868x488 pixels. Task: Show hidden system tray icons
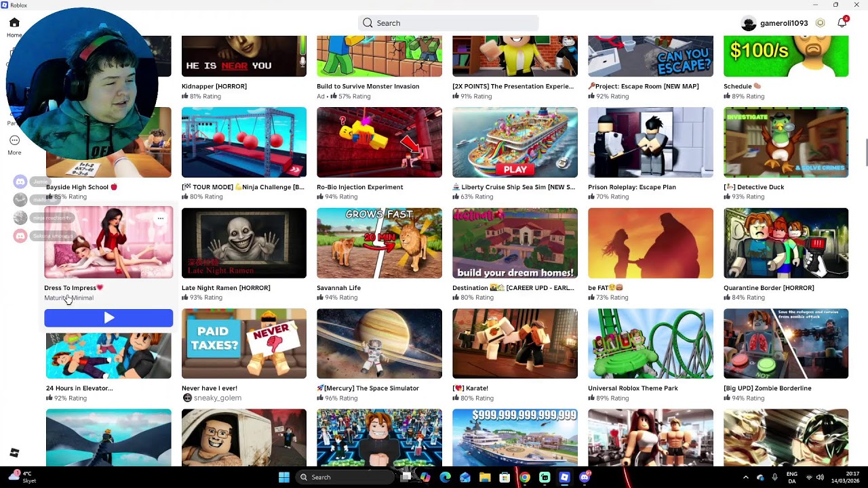pos(746,477)
